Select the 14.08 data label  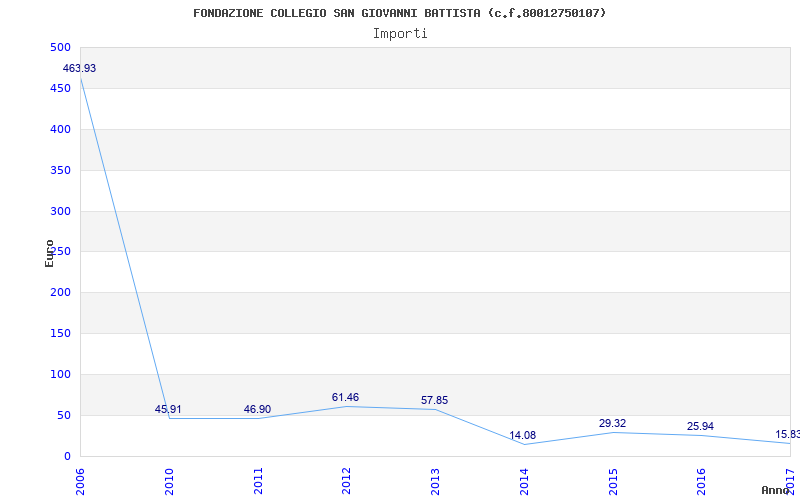[x=522, y=435]
